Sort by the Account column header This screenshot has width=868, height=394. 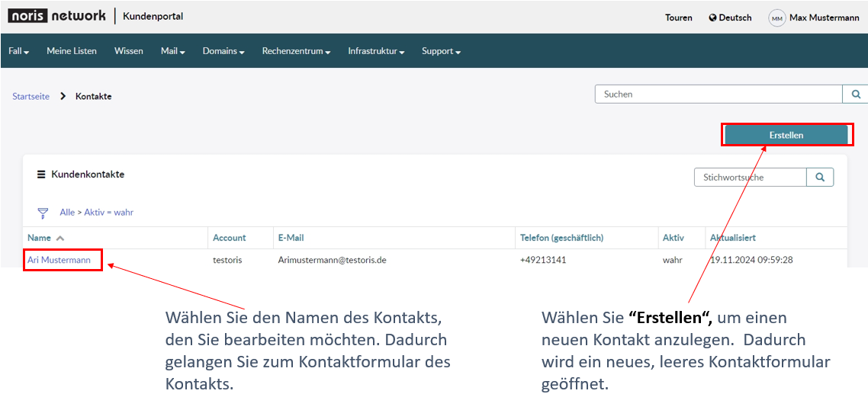click(x=229, y=238)
